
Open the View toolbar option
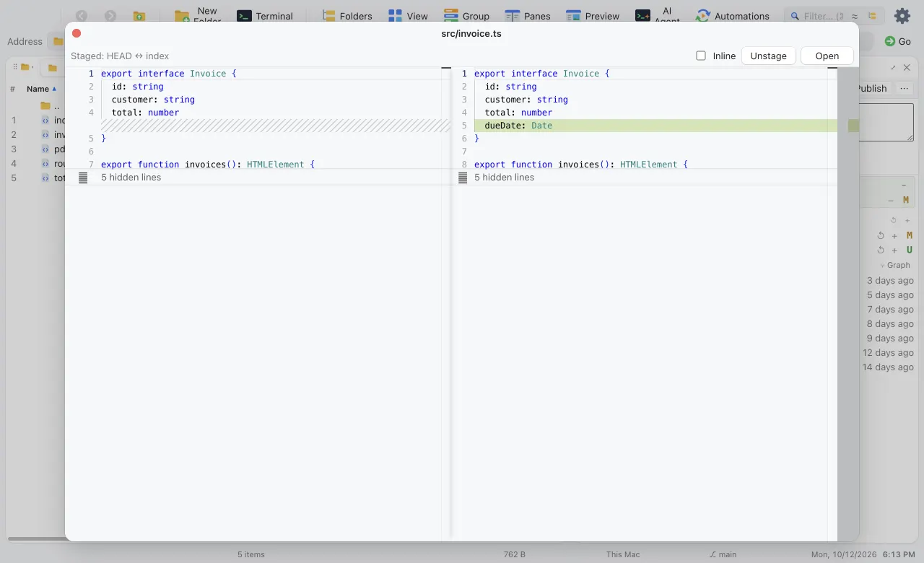point(408,16)
